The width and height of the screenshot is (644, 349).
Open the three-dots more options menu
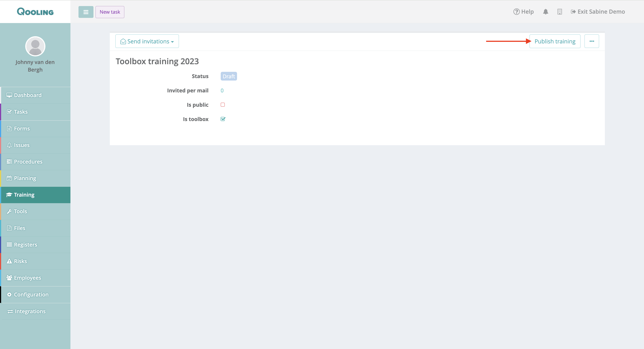(x=591, y=41)
